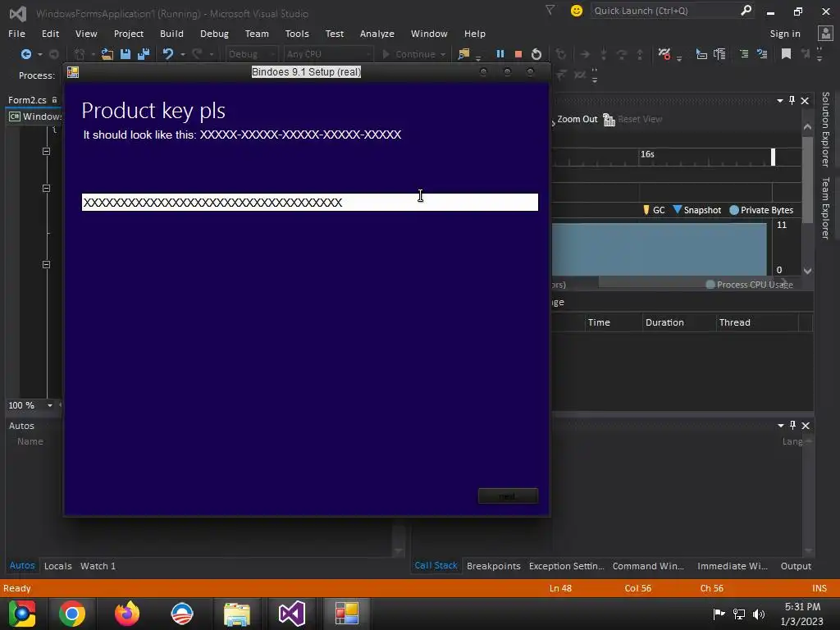Open the Debug menu

point(214,33)
